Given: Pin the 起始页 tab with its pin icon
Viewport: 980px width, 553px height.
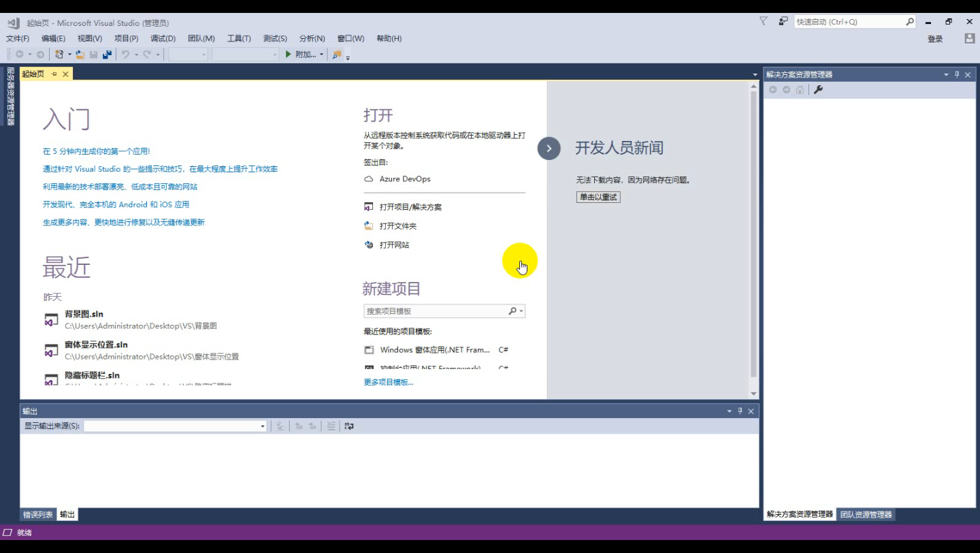Looking at the screenshot, I should pos(53,74).
